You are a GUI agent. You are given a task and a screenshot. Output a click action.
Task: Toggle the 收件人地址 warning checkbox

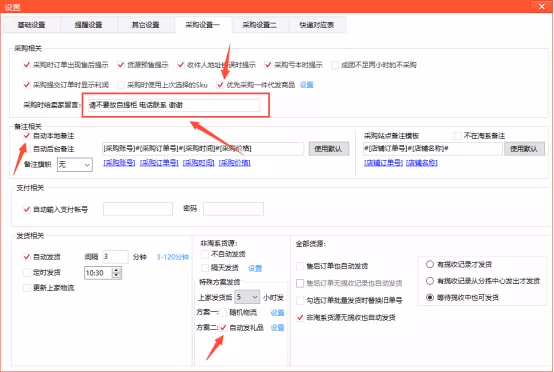[x=181, y=65]
